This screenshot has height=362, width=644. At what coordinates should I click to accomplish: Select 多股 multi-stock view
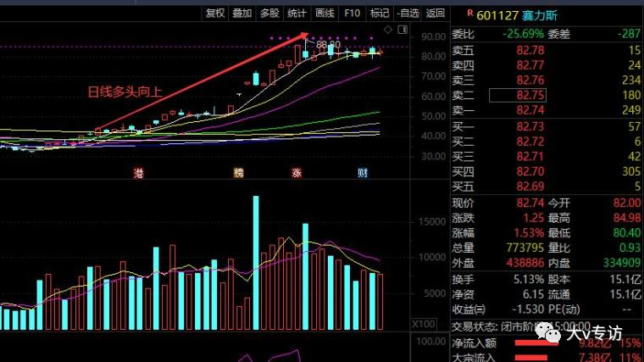click(269, 14)
